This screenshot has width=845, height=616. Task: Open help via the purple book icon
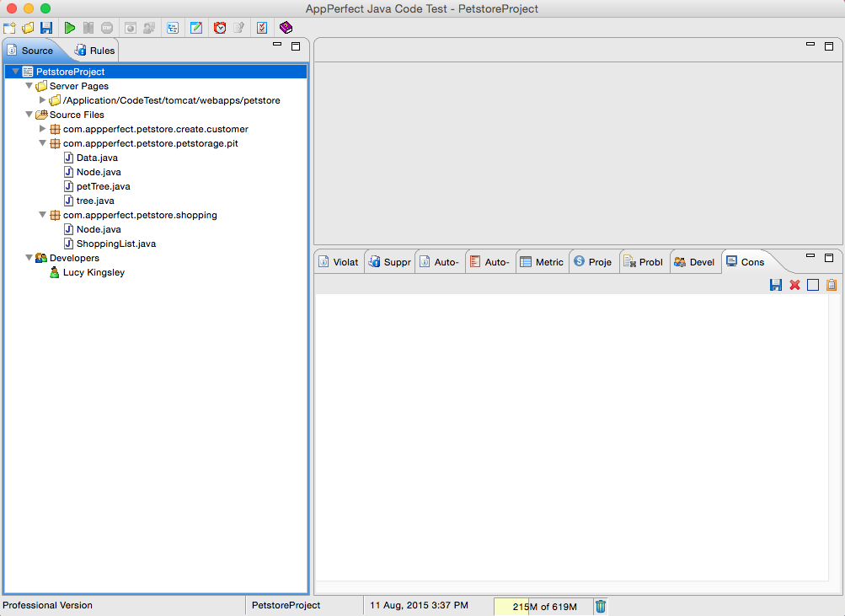click(x=286, y=28)
